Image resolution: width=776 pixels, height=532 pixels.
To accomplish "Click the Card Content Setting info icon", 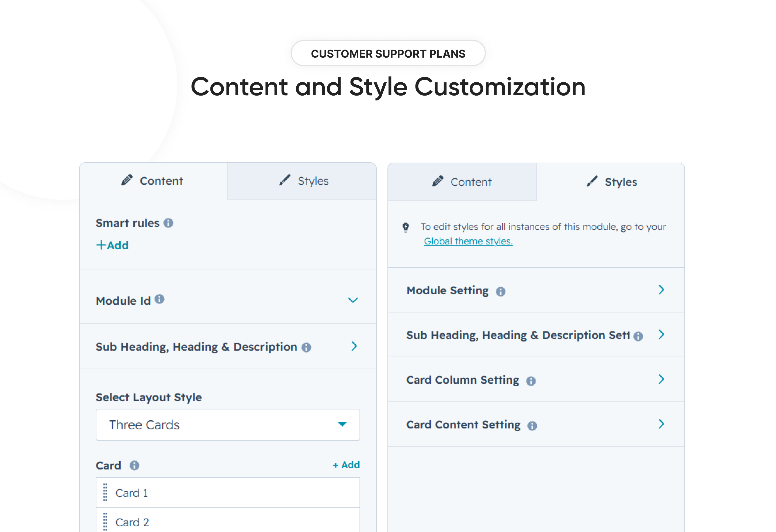I will (x=532, y=426).
